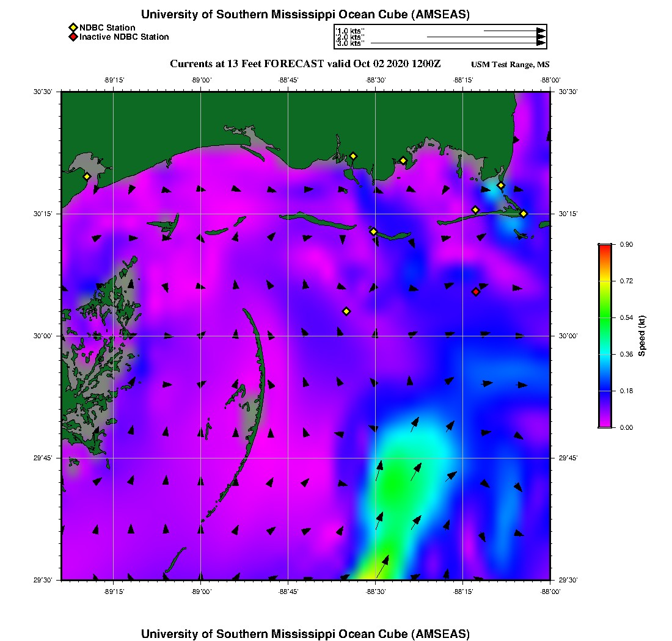Click the bottom AMSEAS Ocean Cube footer title
Viewport: 672px width, 641px height.
(x=305, y=633)
